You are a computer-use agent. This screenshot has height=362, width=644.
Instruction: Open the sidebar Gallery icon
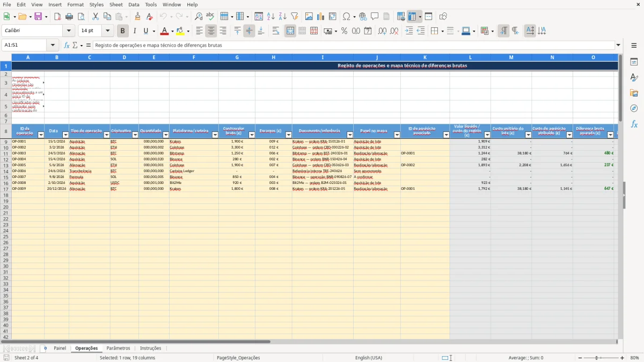point(634,93)
